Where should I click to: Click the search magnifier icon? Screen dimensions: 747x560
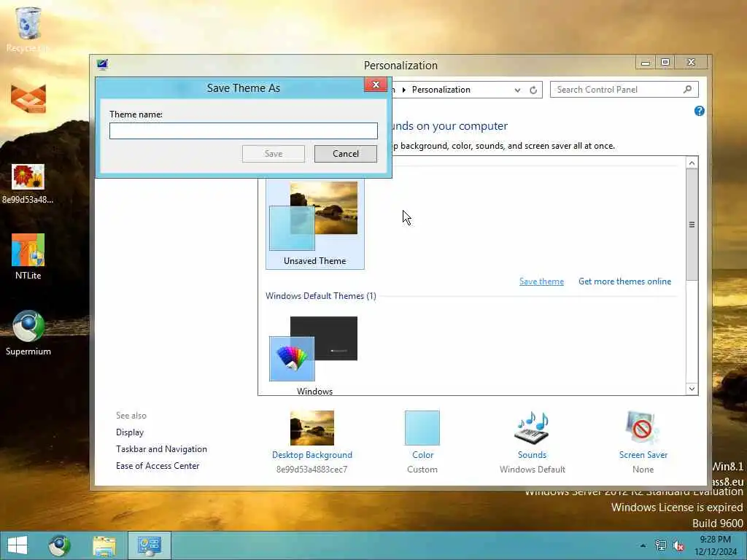(x=687, y=90)
